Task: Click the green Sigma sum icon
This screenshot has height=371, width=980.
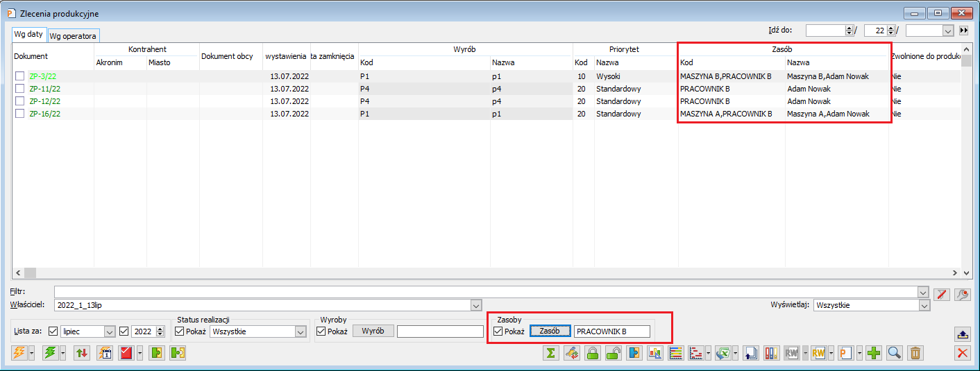Action: [550, 353]
